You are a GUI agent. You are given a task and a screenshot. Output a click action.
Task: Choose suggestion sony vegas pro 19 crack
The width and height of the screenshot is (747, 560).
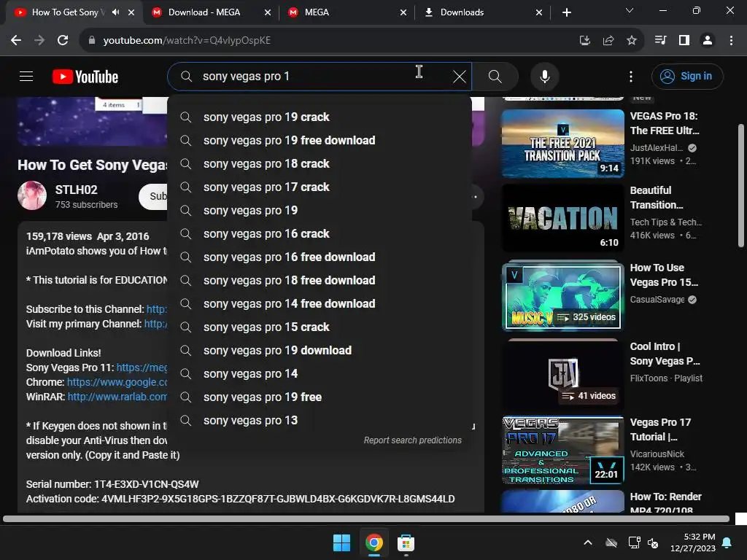[320, 117]
